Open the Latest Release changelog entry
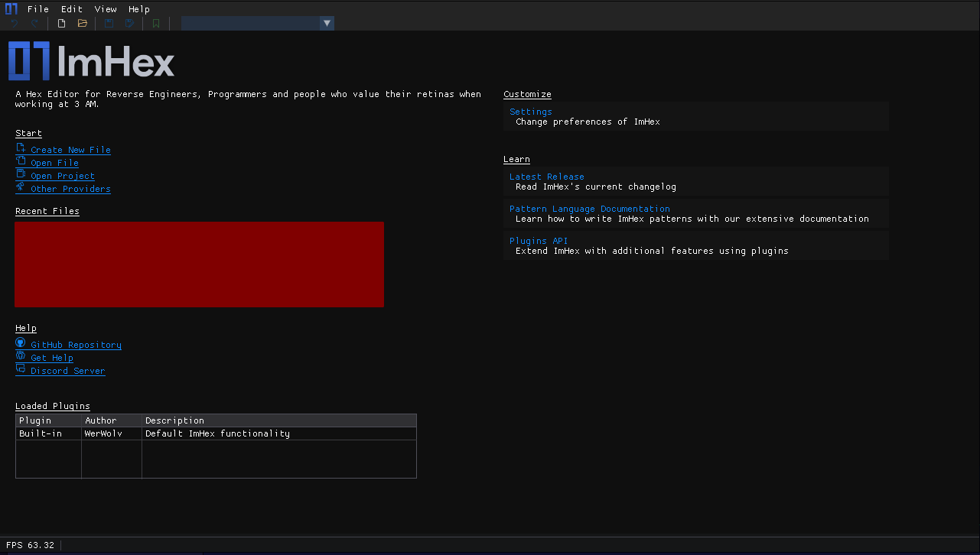The image size is (980, 555). pos(696,181)
